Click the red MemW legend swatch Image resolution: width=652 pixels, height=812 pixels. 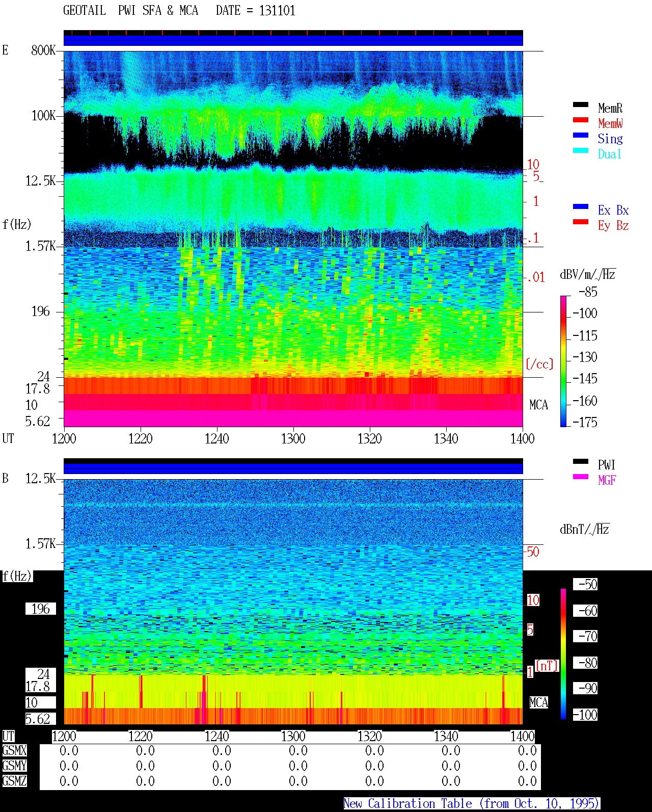point(581,120)
